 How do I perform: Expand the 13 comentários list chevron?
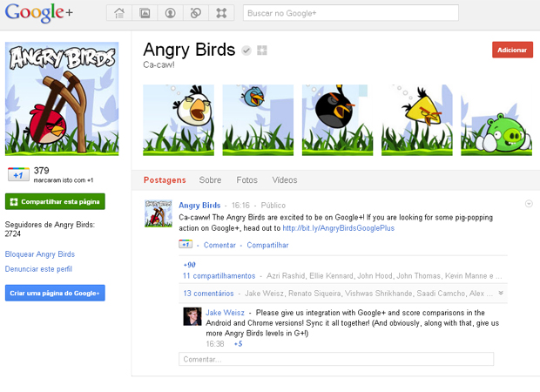coord(501,294)
